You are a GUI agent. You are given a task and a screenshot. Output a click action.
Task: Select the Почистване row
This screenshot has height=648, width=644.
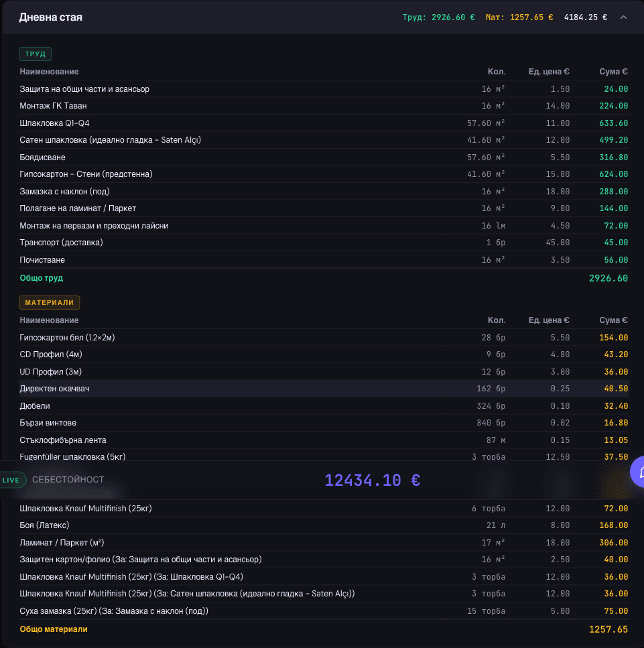(324, 260)
